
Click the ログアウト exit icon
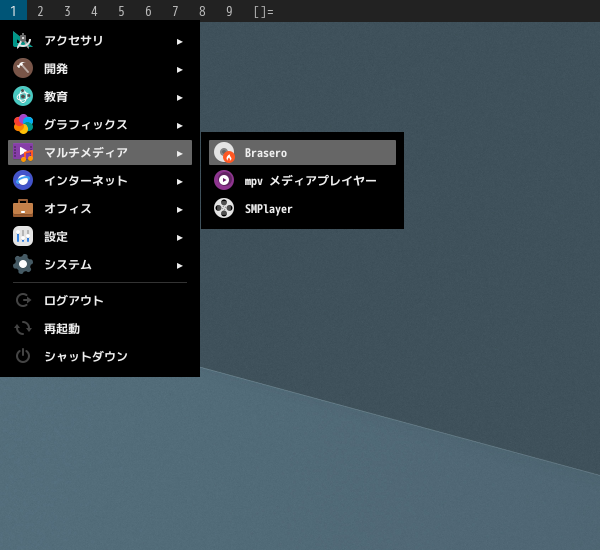(x=23, y=300)
